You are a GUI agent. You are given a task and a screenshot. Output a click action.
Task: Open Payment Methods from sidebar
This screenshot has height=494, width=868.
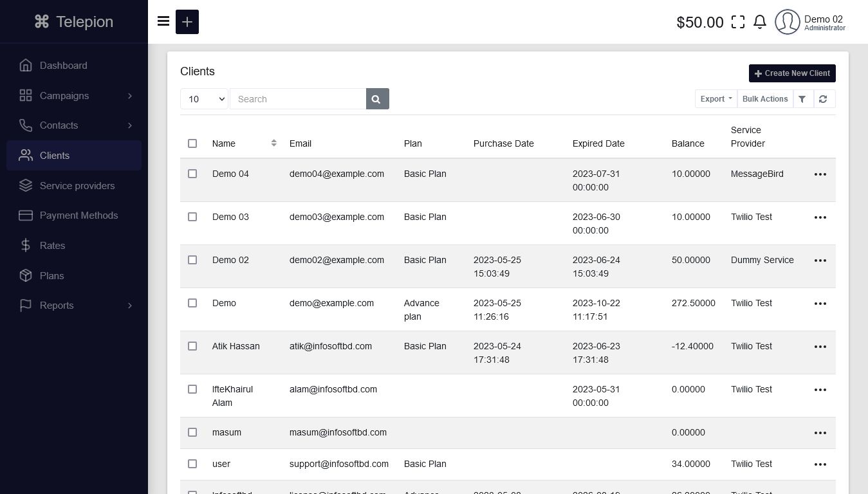pyautogui.click(x=78, y=215)
